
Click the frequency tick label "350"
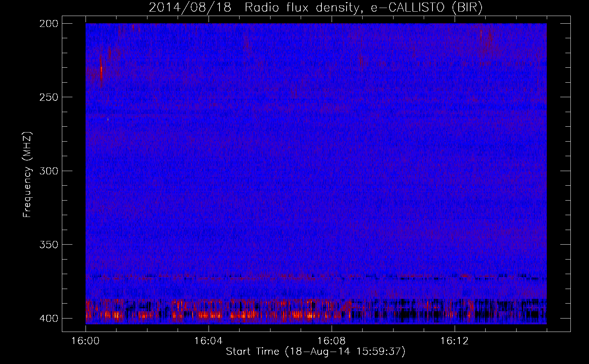tap(48, 244)
